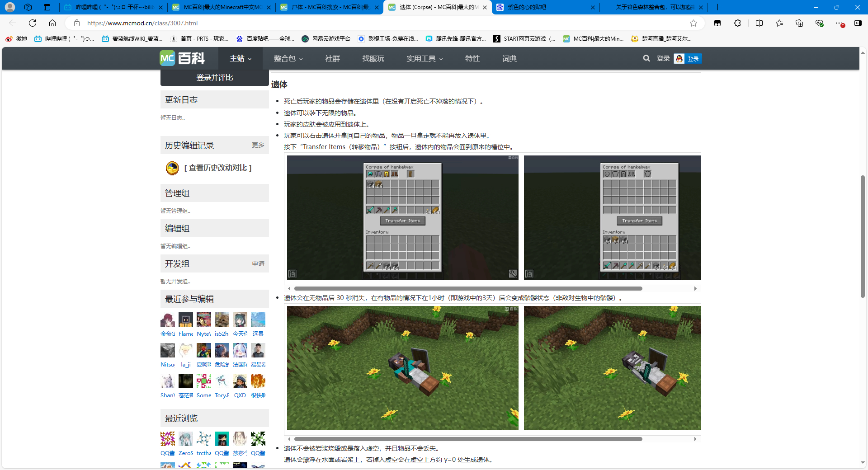
Task: Click the browser refresh icon
Action: click(33, 23)
